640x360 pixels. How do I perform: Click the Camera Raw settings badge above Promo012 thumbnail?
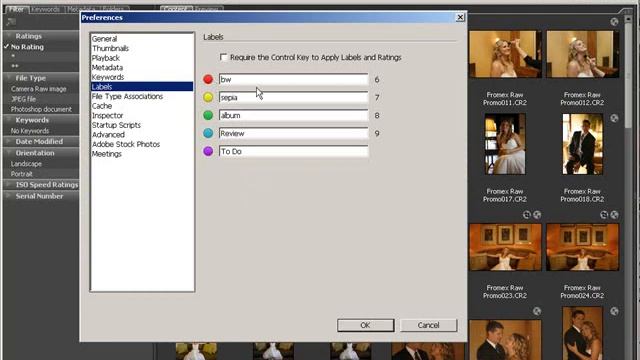(x=614, y=22)
